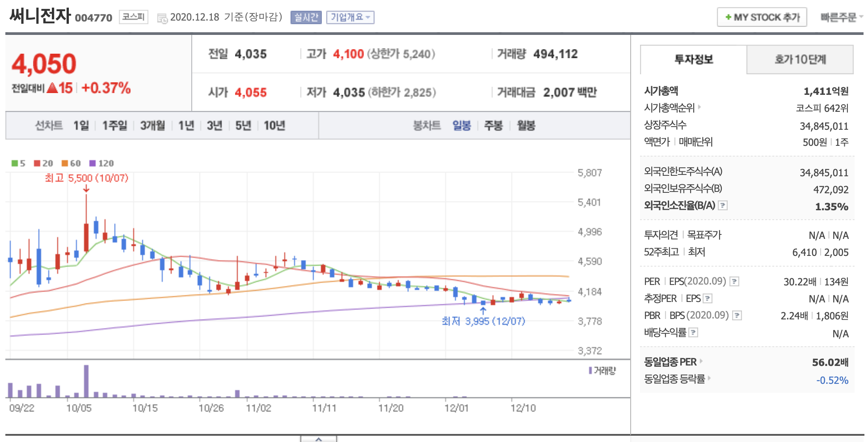Expand the arrow next to 동일업종 PER
868x442 pixels.
coord(701,361)
